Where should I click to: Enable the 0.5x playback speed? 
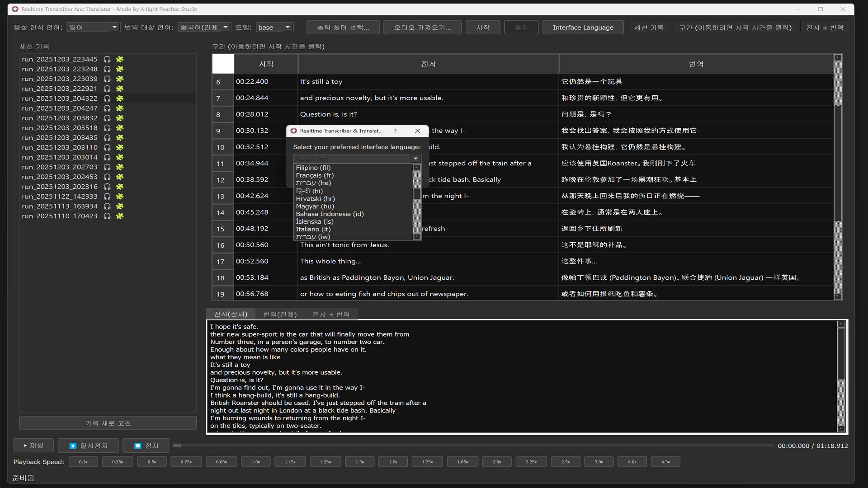tap(152, 461)
